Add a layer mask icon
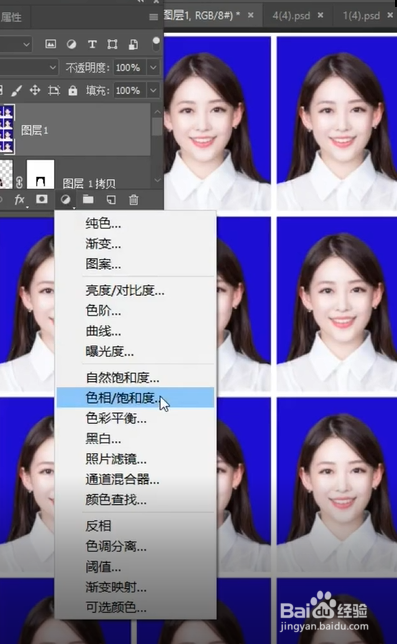 [41, 199]
